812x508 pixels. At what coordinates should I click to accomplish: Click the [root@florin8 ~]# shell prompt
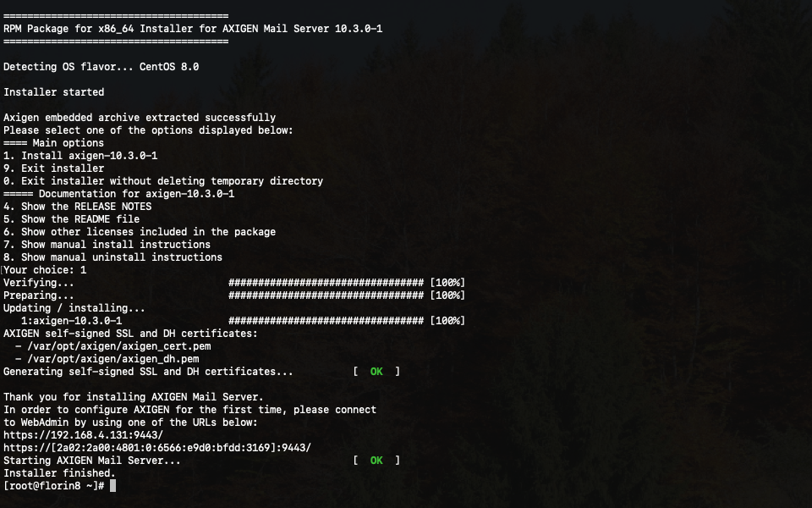[53, 486]
